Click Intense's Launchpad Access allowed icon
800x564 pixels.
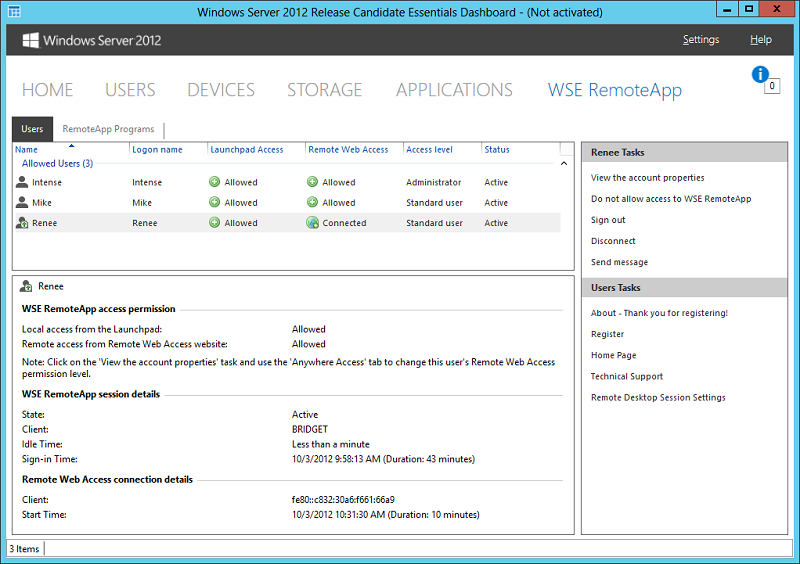point(215,182)
